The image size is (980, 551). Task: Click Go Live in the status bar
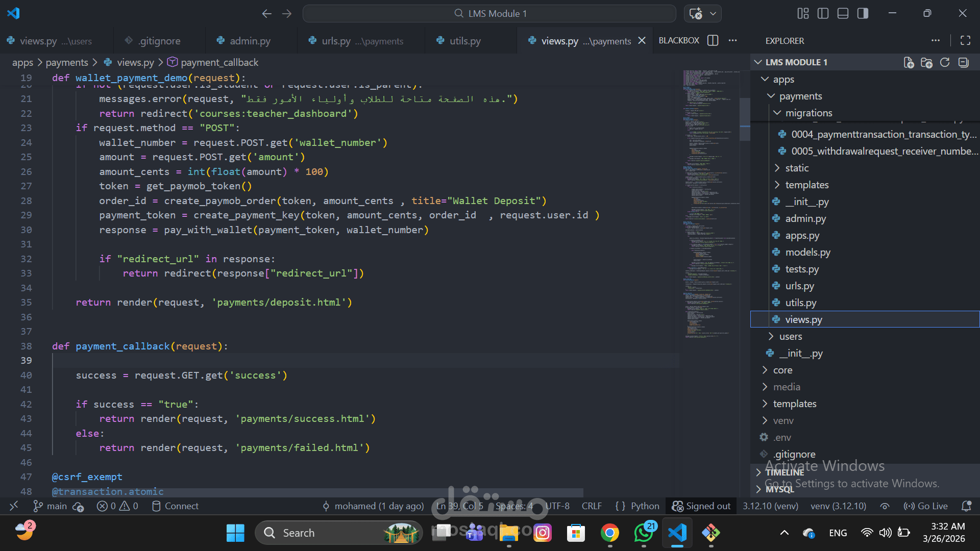926,506
